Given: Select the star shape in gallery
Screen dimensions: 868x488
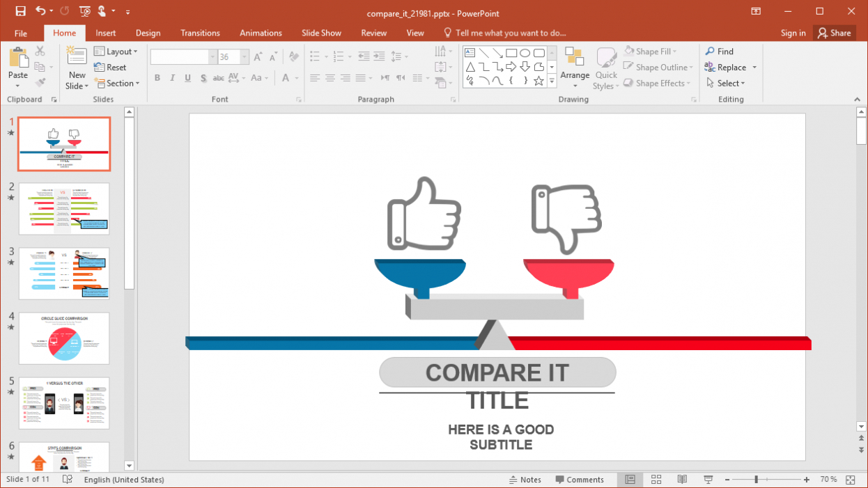Looking at the screenshot, I should click(538, 81).
